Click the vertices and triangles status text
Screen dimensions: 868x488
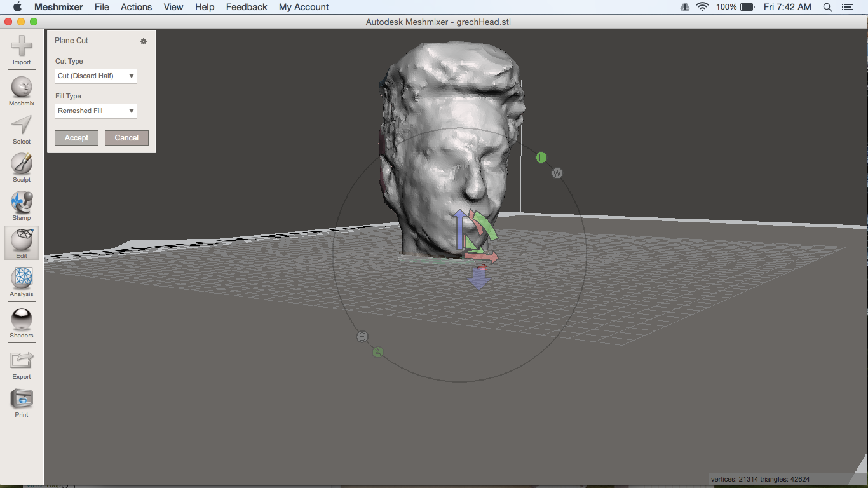[761, 479]
